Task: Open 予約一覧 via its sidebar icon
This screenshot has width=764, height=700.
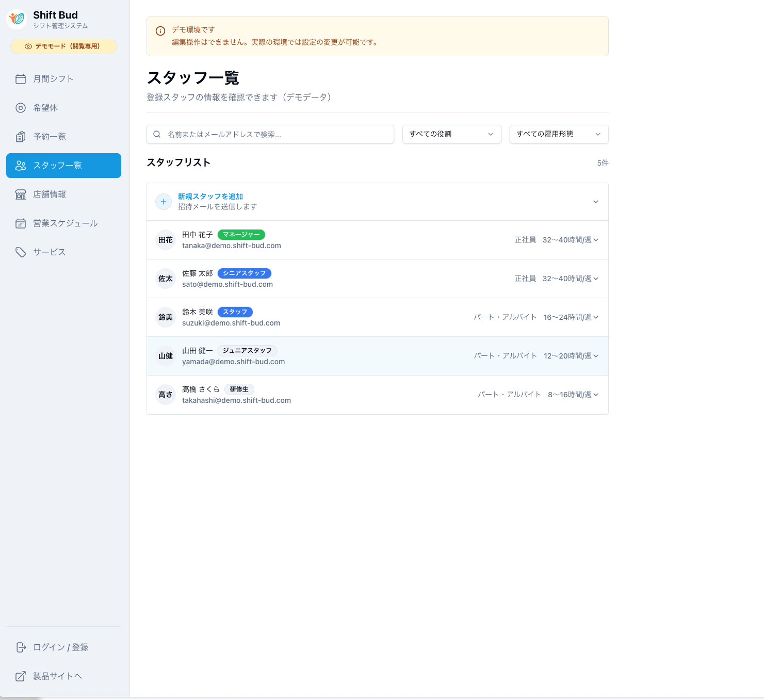Action: 21,137
